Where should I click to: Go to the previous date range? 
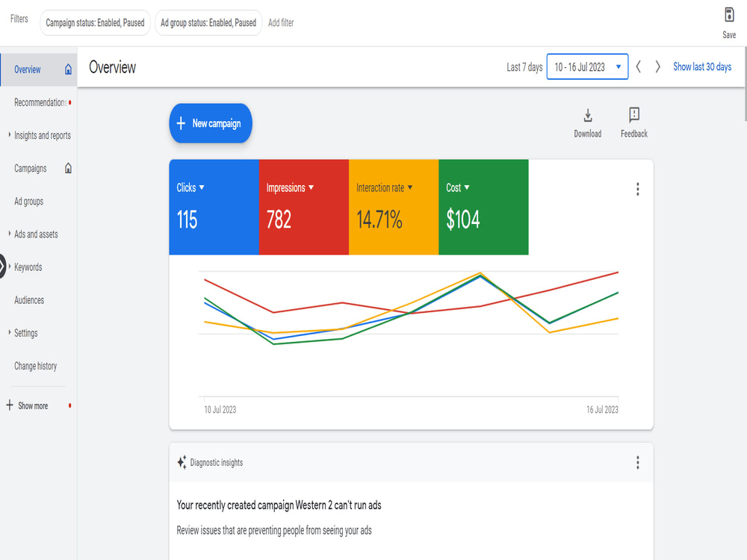(639, 66)
